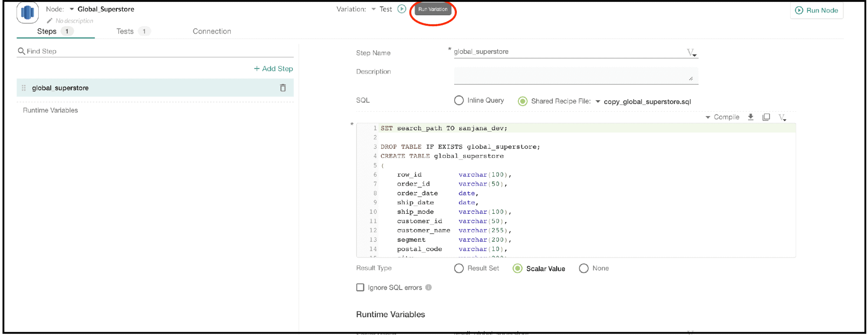Enable the Ignore SQL errors checkbox
Viewport: 868px width, 335px height.
(360, 287)
